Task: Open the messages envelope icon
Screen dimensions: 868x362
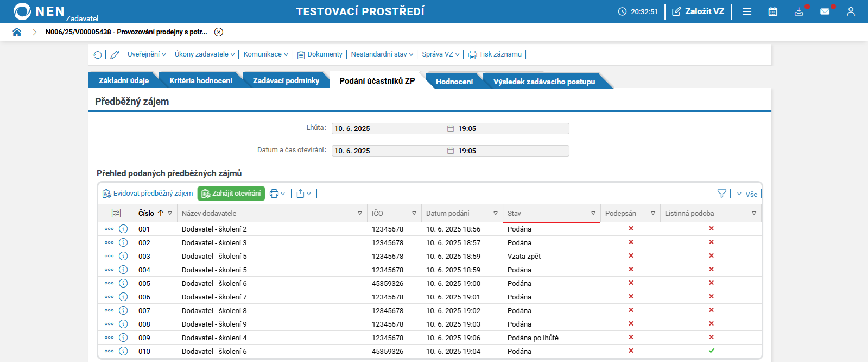Action: tap(825, 11)
